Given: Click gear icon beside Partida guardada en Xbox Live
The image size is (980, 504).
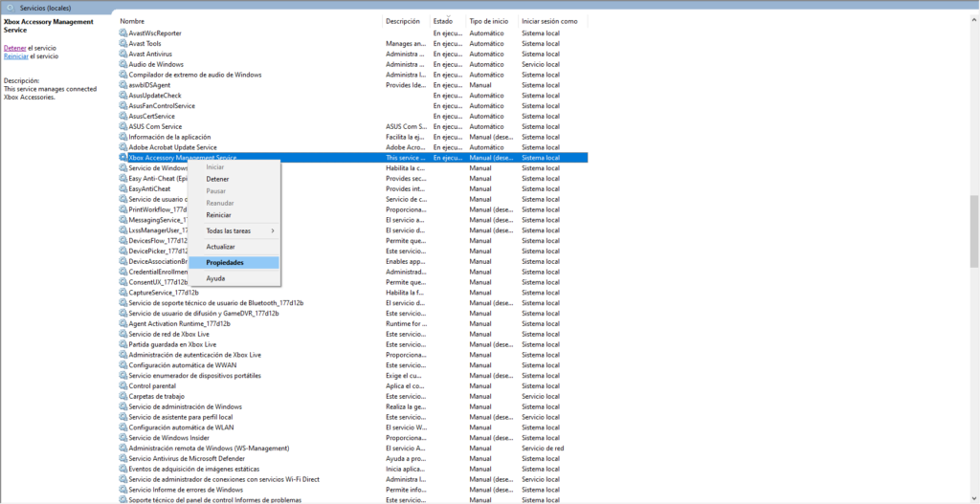Looking at the screenshot, I should pos(123,344).
